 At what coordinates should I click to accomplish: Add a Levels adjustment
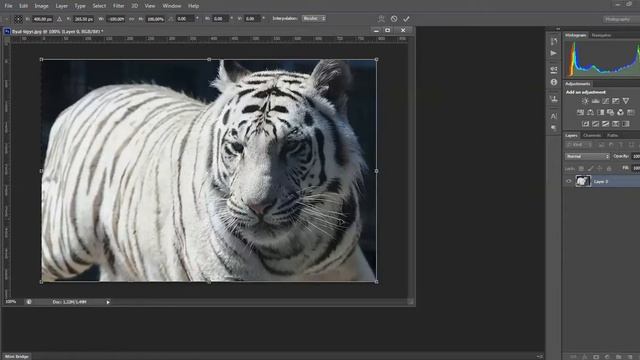[x=596, y=101]
